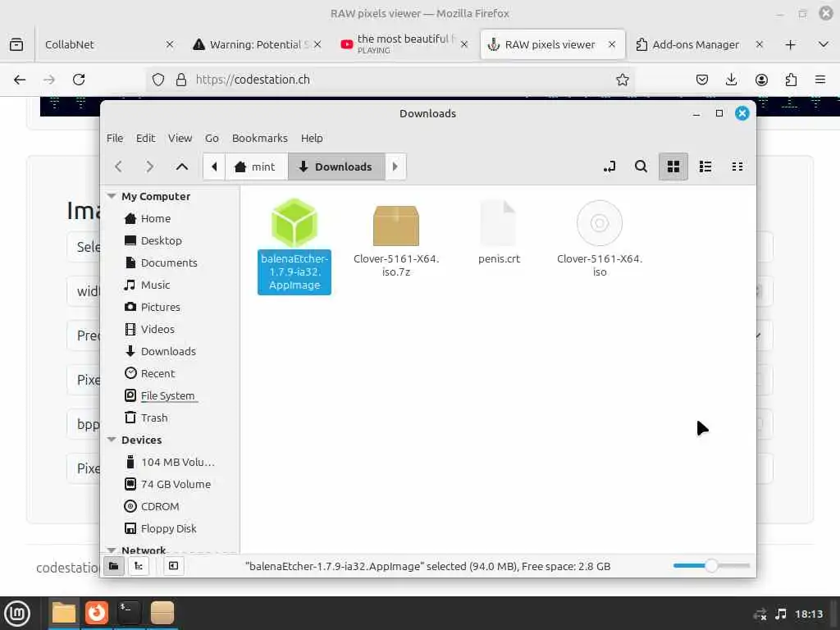
Task: Open the View menu
Action: (x=180, y=138)
